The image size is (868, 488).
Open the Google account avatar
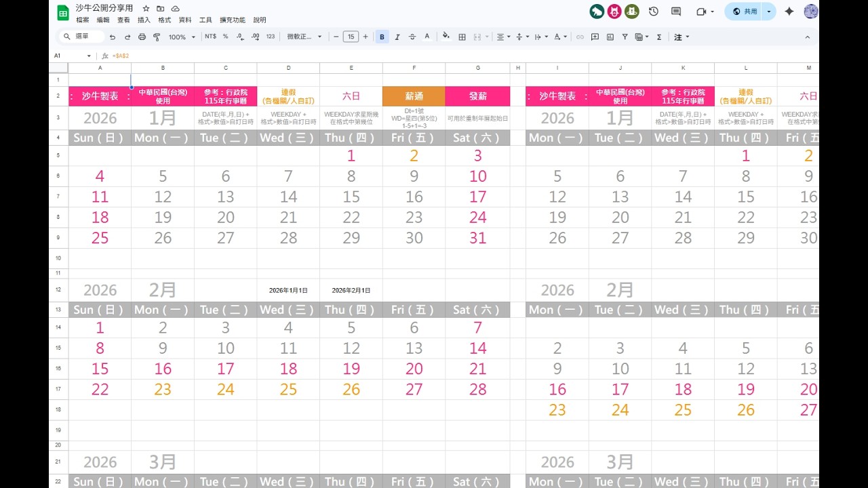pos(811,12)
